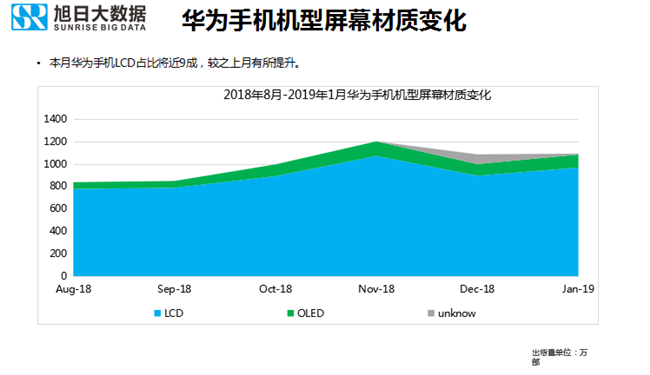Click the Oct-18 axis label
650x375 pixels.
coord(275,289)
